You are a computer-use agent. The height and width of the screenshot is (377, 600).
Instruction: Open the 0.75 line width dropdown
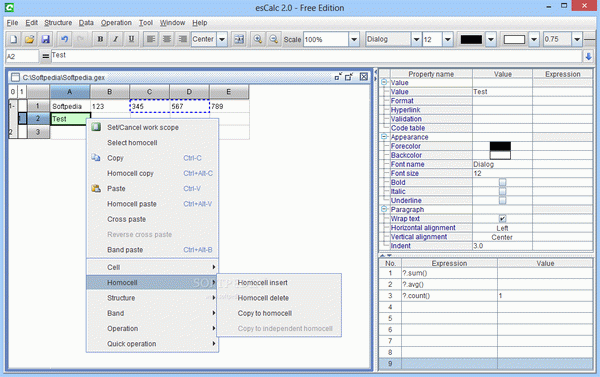click(x=577, y=39)
